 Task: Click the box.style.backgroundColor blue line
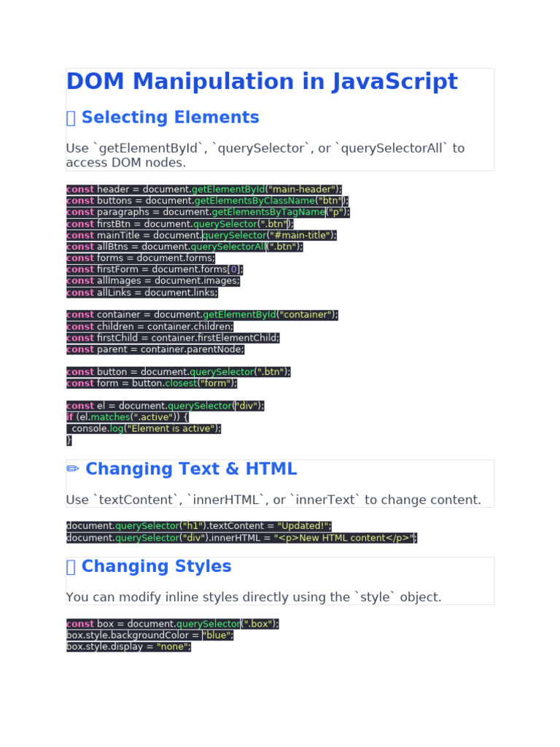coord(149,635)
